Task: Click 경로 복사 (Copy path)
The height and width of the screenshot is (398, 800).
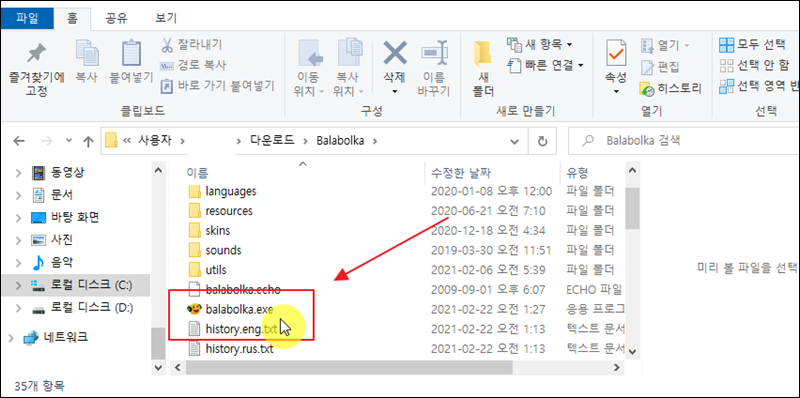Action: (193, 65)
